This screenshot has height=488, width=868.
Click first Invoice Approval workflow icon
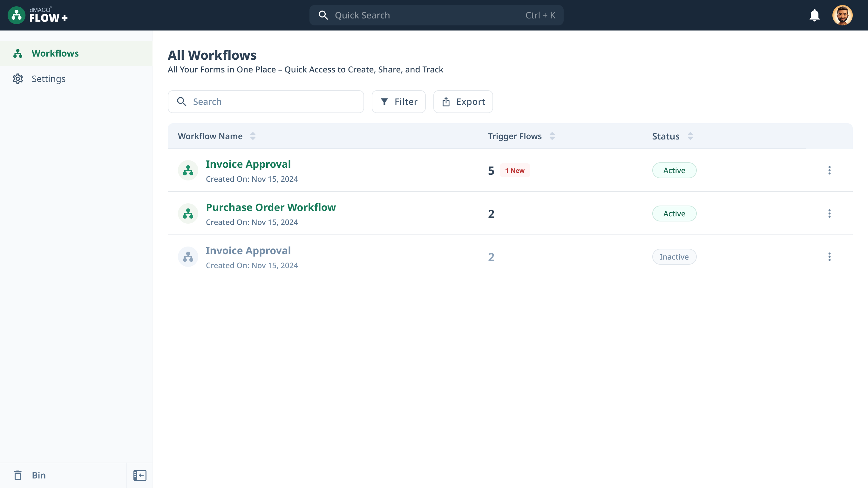(x=188, y=170)
